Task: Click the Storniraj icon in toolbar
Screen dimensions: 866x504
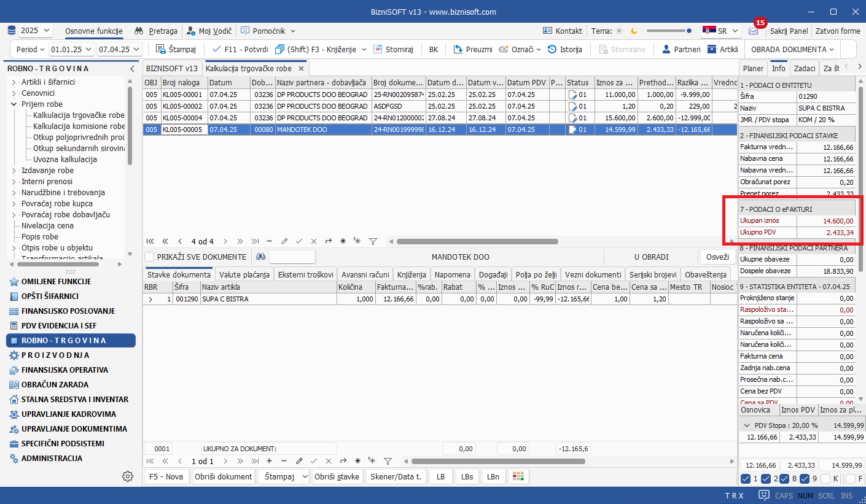Action: pyautogui.click(x=378, y=49)
